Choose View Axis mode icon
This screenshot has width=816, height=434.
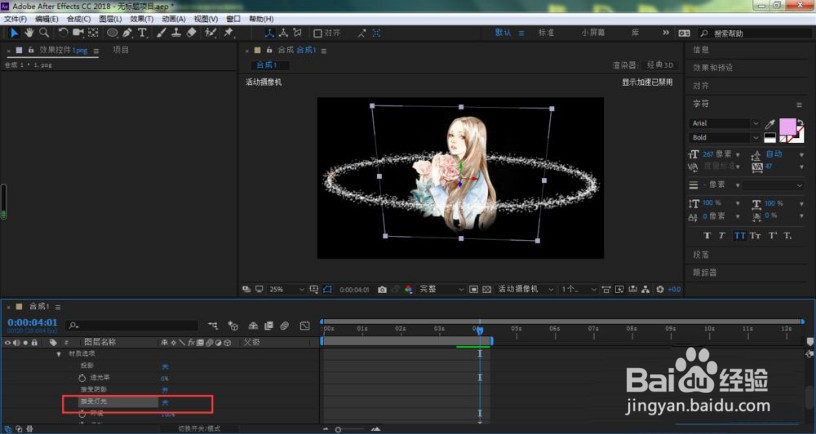tap(297, 33)
